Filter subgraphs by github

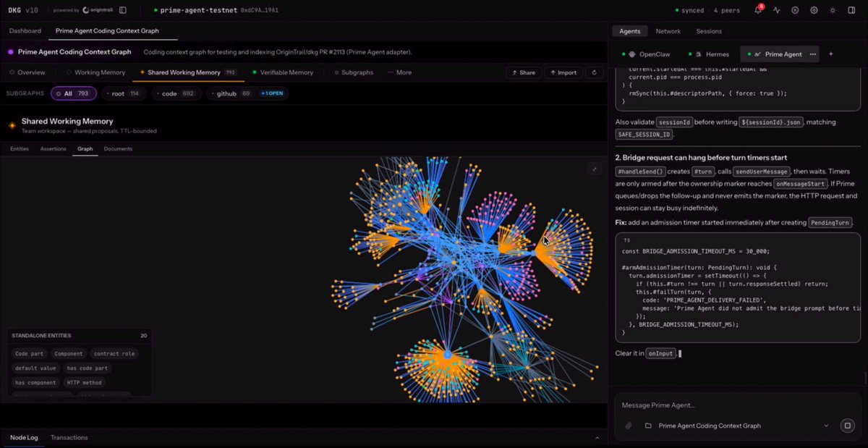tap(230, 93)
